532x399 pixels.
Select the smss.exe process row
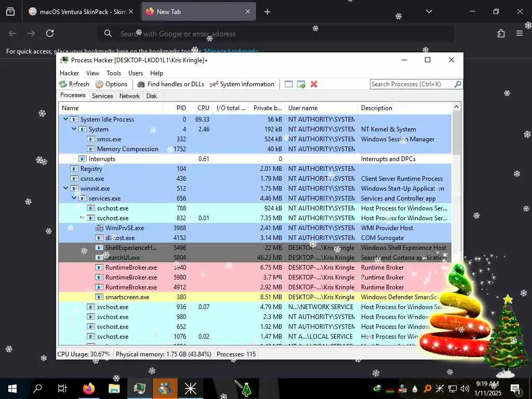pos(255,139)
